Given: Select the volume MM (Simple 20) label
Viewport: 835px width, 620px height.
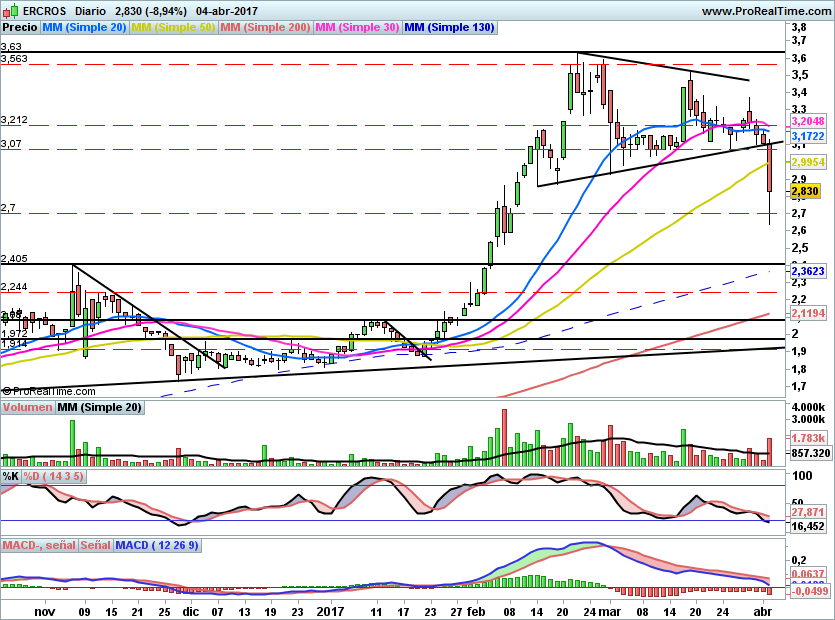Looking at the screenshot, I should click(99, 407).
